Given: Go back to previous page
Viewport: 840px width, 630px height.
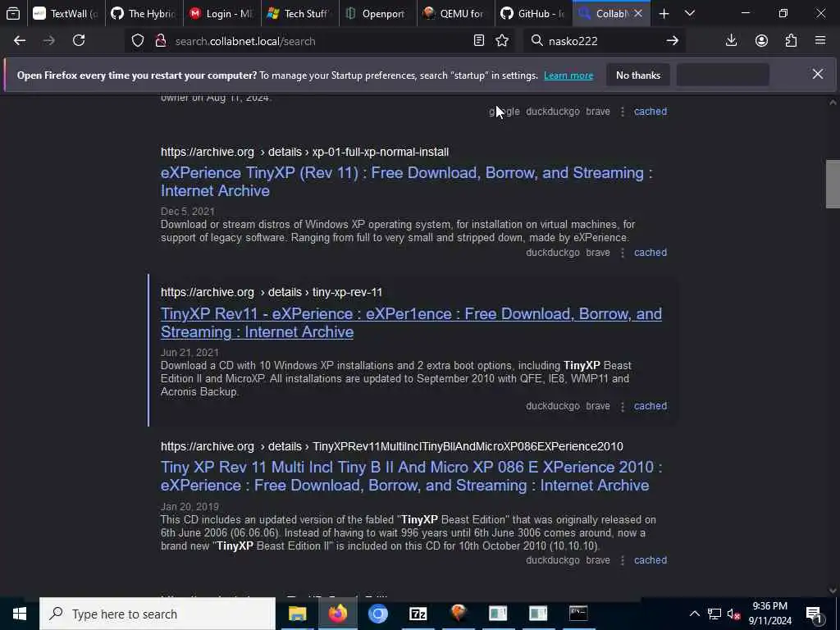Looking at the screenshot, I should [20, 41].
